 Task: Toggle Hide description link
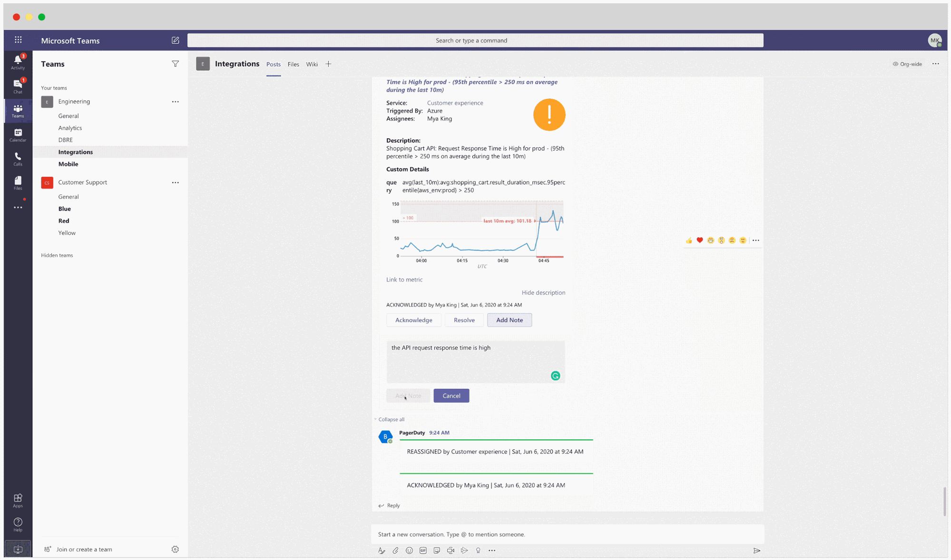(543, 292)
